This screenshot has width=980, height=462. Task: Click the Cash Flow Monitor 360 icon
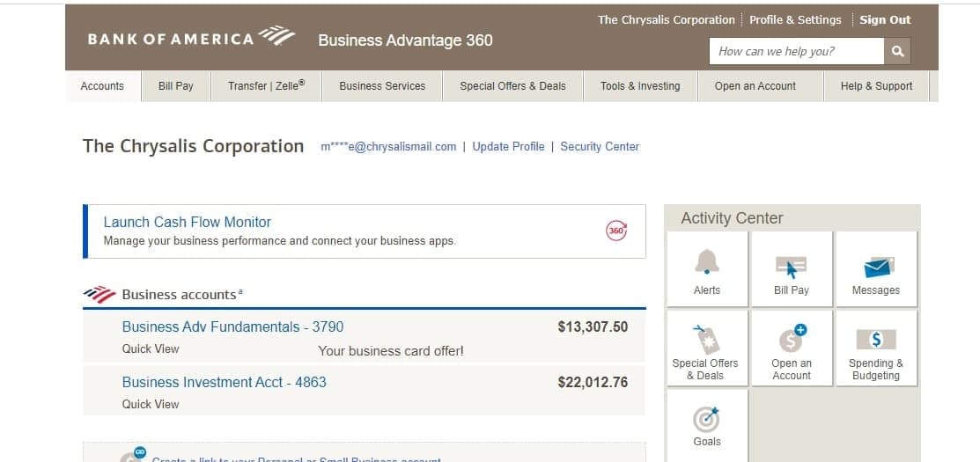coord(616,231)
